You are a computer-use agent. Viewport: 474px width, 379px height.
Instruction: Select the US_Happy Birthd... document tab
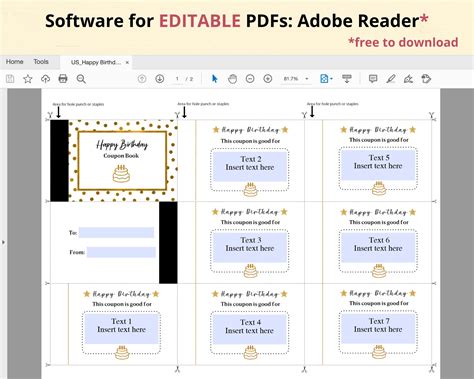coord(96,62)
